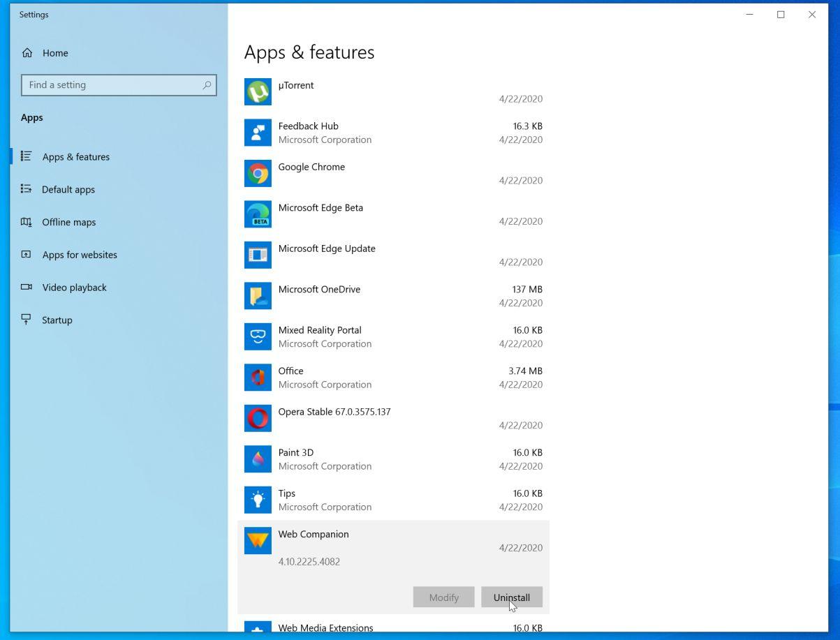
Task: Open the Default apps section
Action: [x=68, y=189]
